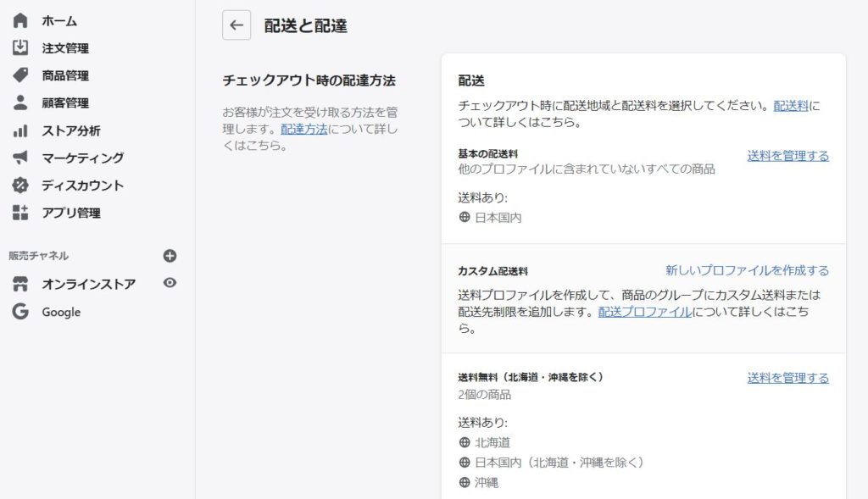Click 新しいプロファイルを作成する link
The image size is (868, 499).
[747, 270]
